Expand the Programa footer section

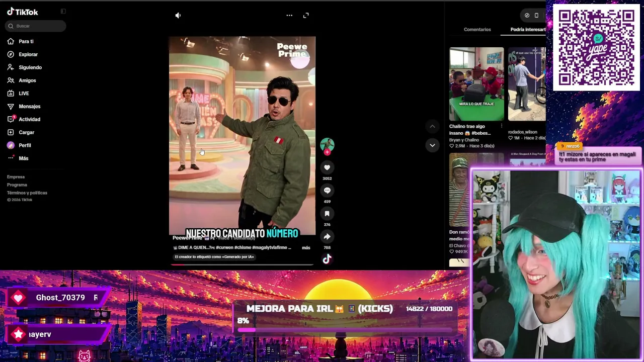point(17,185)
